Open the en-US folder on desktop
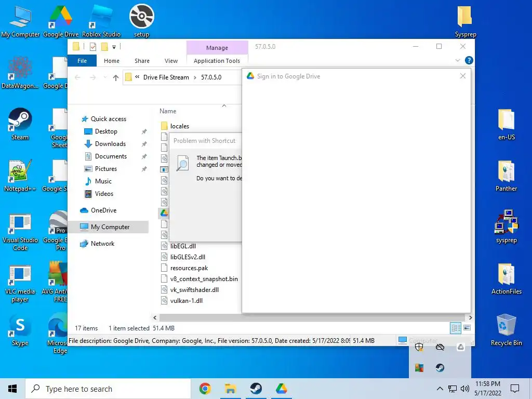Viewport: 532px width, 399px height. (x=506, y=124)
